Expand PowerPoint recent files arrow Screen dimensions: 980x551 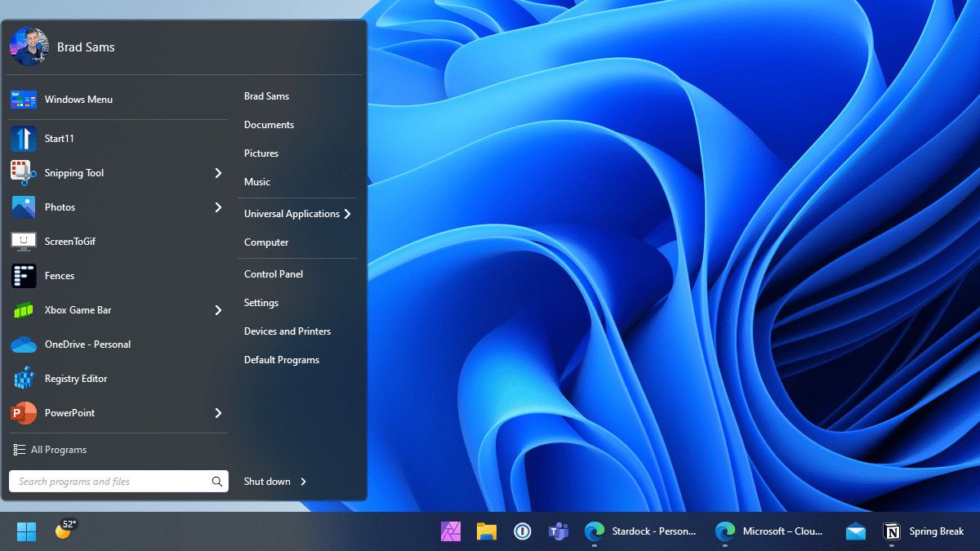click(x=218, y=413)
